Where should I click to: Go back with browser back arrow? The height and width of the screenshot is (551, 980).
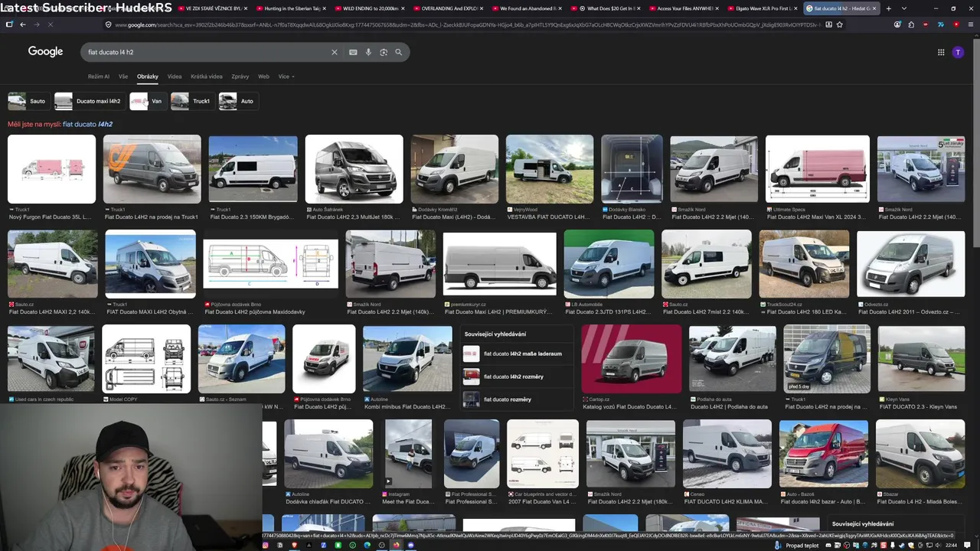coord(23,24)
